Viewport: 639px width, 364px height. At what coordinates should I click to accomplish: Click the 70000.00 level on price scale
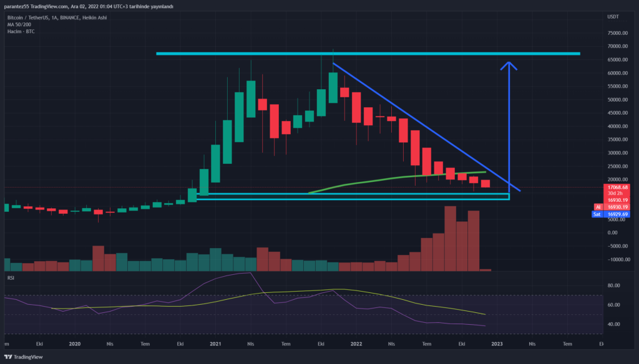tap(617, 47)
